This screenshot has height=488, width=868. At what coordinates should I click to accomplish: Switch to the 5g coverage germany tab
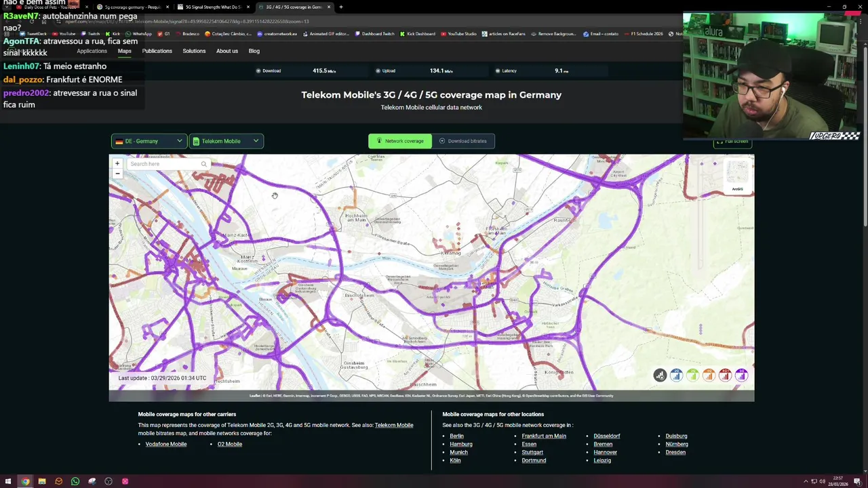[132, 7]
